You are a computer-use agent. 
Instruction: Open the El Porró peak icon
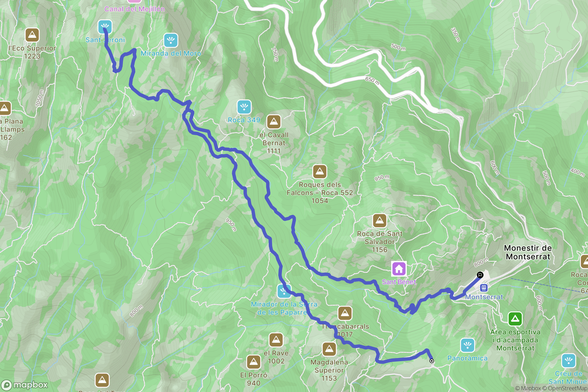[x=254, y=362]
